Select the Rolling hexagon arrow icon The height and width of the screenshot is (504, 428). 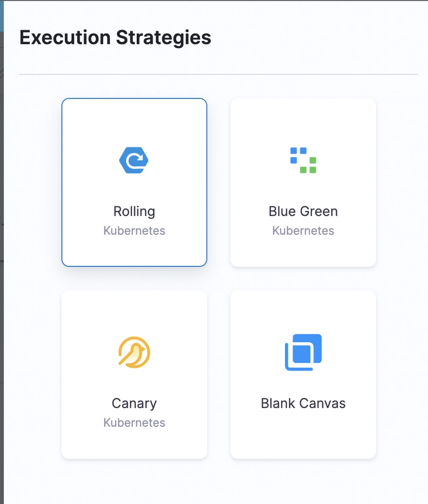click(134, 160)
